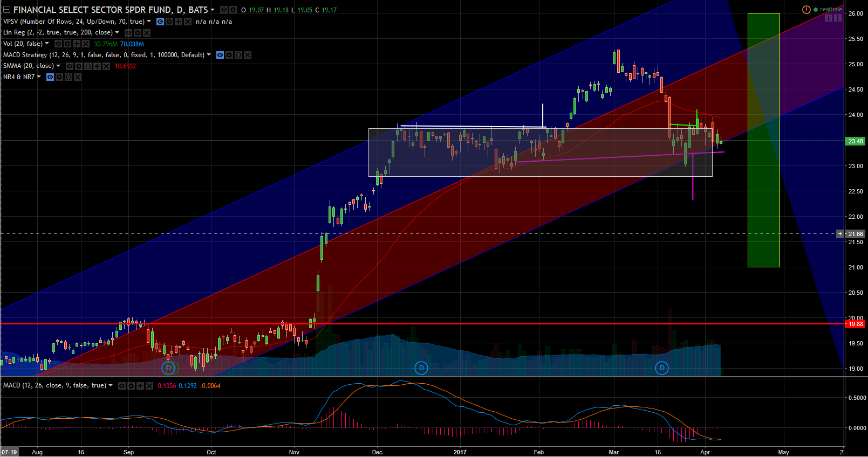Open the SMMA (20, close) dropdown arrow
868x457 pixels.
[x=58, y=66]
